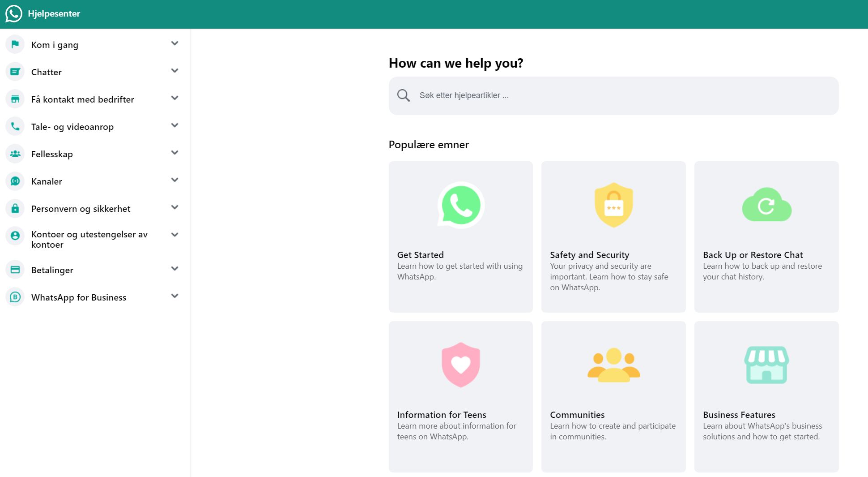Click the green cloud restore icon
The width and height of the screenshot is (868, 477).
pyautogui.click(x=766, y=205)
